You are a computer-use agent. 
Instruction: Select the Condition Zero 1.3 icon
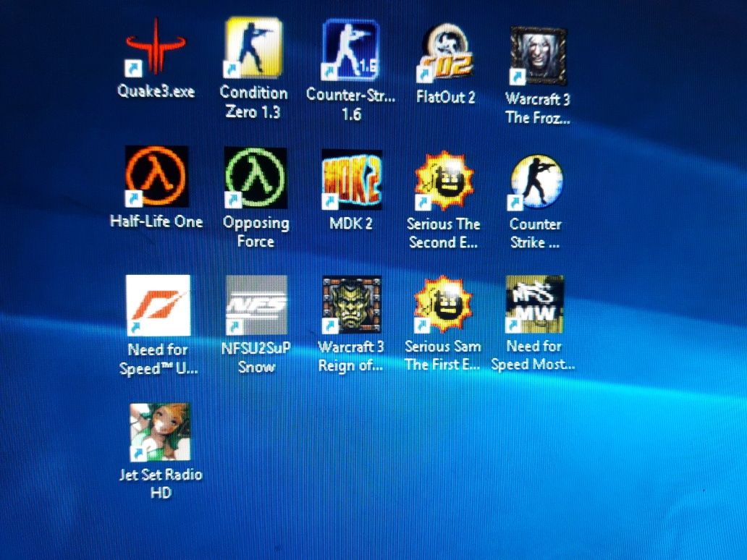(x=253, y=48)
